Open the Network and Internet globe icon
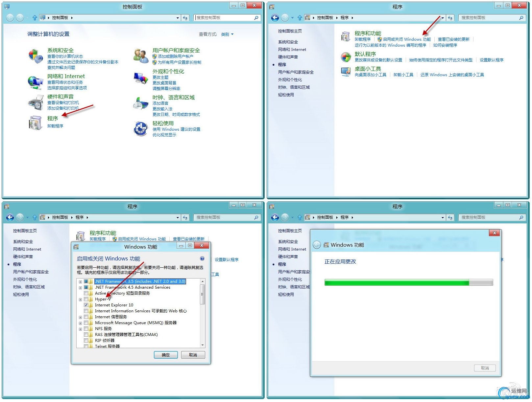This screenshot has width=532, height=402. pyautogui.click(x=36, y=82)
